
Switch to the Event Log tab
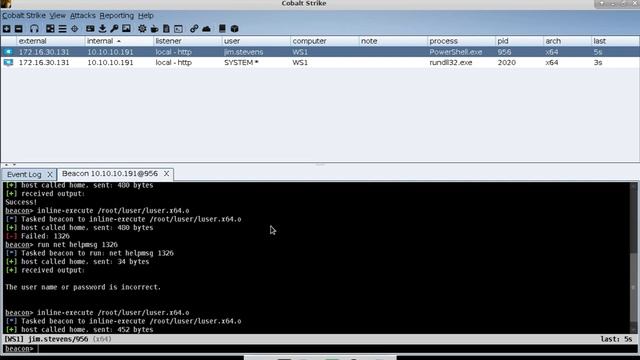tap(24, 175)
